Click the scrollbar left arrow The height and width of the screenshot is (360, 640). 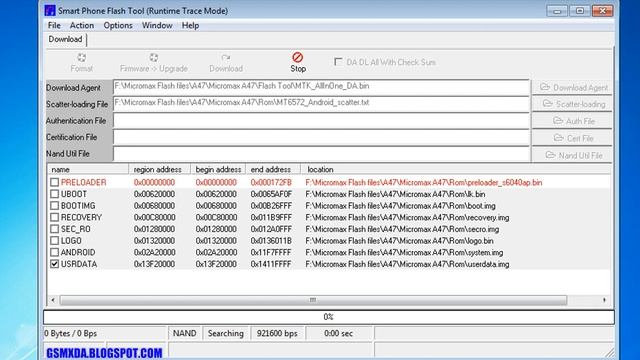pos(53,300)
